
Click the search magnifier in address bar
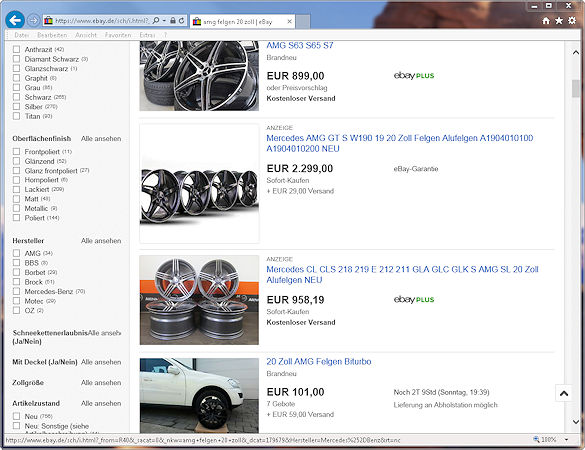tap(156, 21)
